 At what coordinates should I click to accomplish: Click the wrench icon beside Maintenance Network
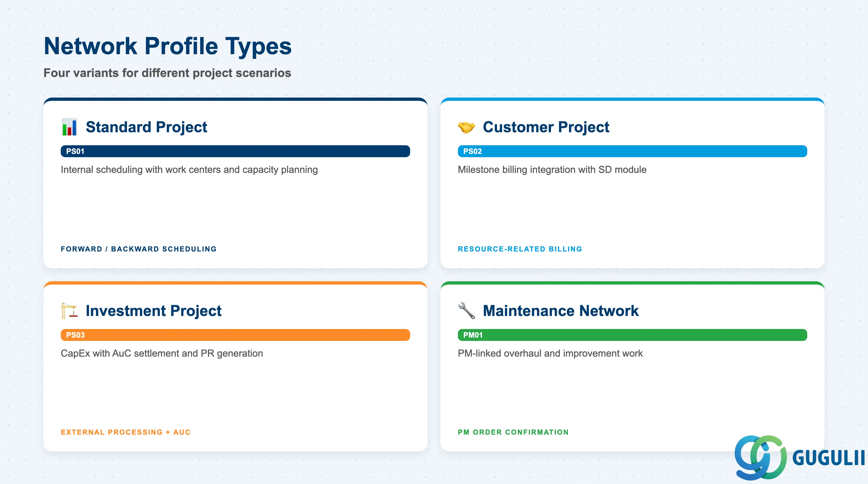[467, 311]
